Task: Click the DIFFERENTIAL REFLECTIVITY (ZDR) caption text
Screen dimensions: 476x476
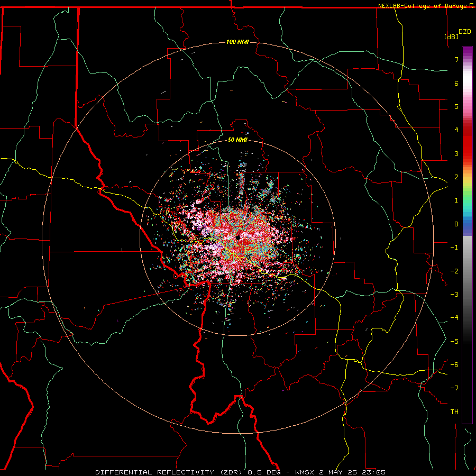Action: click(x=169, y=472)
